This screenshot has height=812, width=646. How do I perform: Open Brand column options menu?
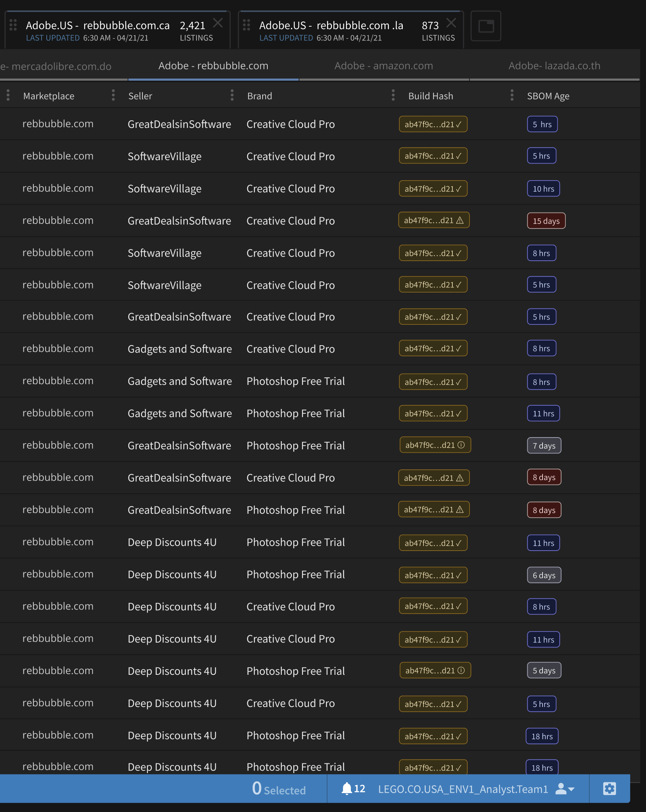tap(232, 95)
